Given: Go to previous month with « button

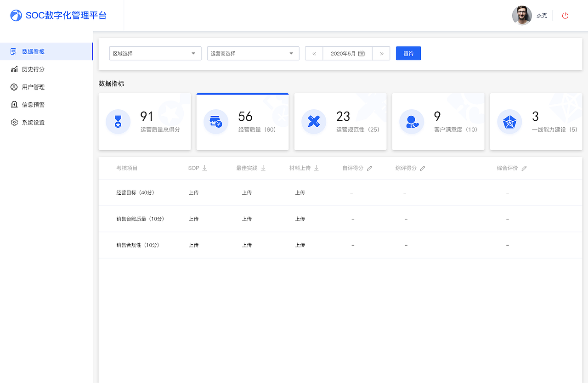Looking at the screenshot, I should 314,53.
